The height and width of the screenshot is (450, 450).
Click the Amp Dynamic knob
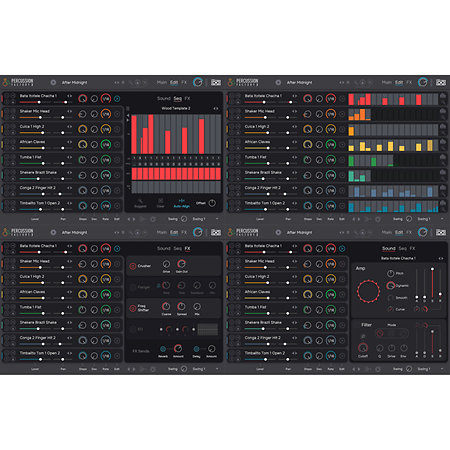tap(390, 285)
